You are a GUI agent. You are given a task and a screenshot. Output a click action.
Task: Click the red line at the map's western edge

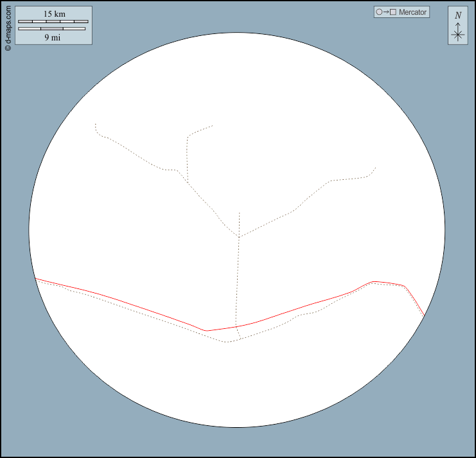37,279
